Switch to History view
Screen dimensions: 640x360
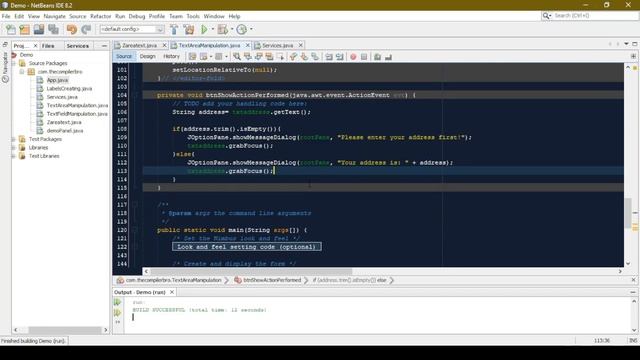click(171, 57)
